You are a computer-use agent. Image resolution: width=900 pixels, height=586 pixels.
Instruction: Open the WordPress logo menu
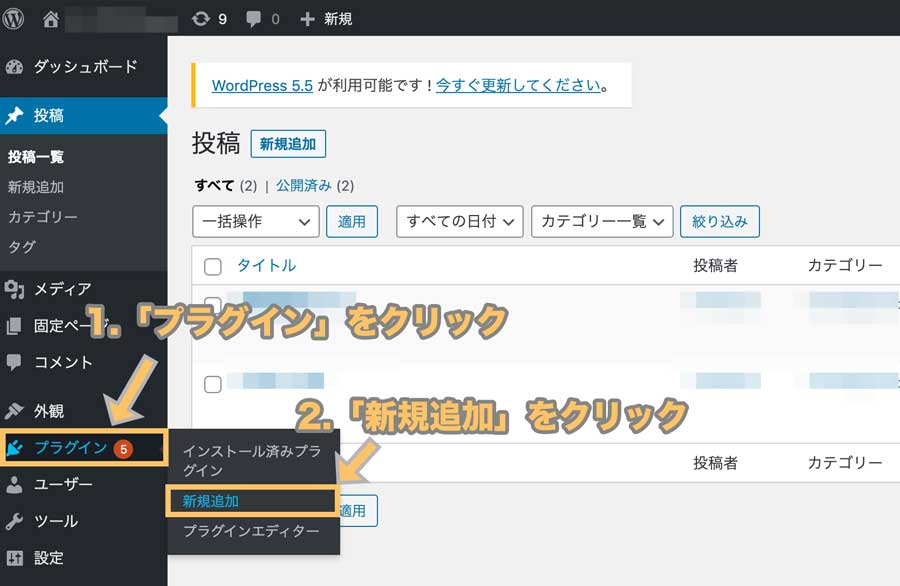click(13, 19)
